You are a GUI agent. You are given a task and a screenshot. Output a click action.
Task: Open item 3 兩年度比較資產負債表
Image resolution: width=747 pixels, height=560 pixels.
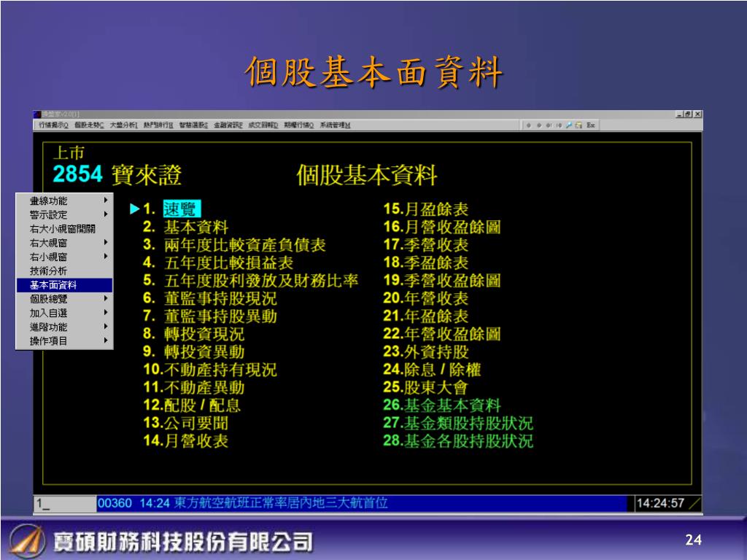234,245
